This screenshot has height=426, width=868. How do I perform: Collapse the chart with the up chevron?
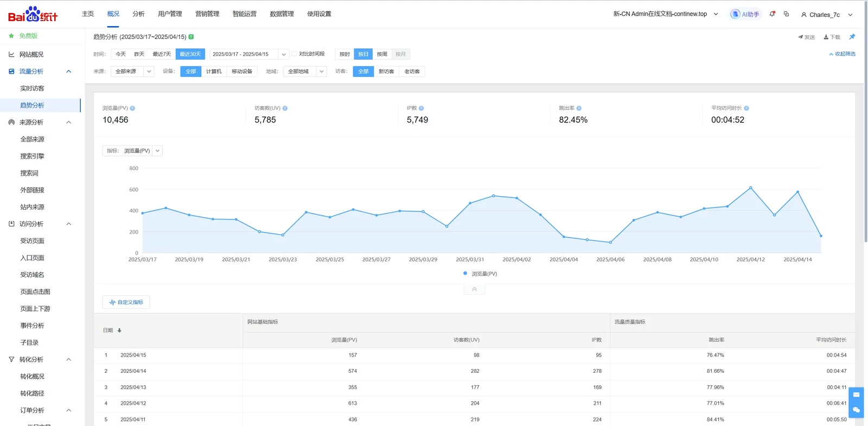[475, 289]
